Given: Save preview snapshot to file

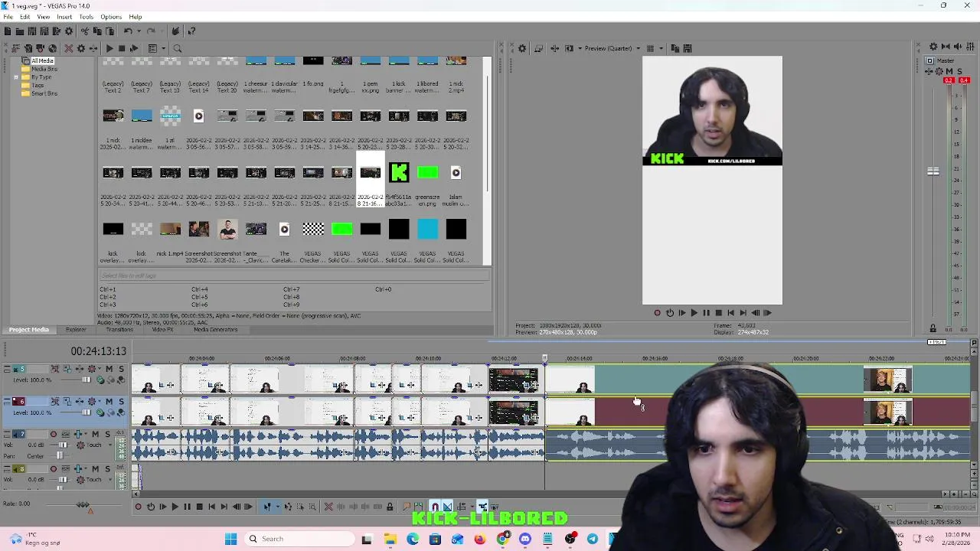Looking at the screenshot, I should 688,48.
